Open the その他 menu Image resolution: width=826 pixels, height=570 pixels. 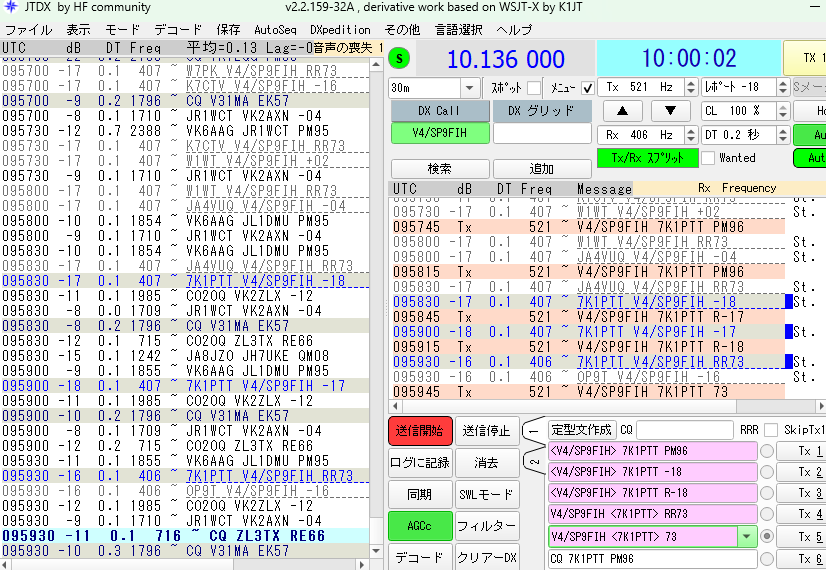click(x=402, y=30)
